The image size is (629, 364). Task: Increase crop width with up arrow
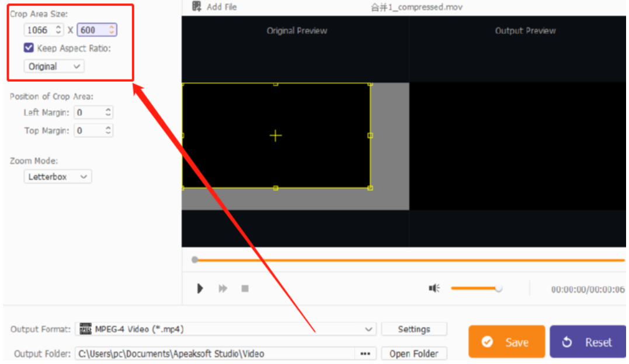pos(58,27)
